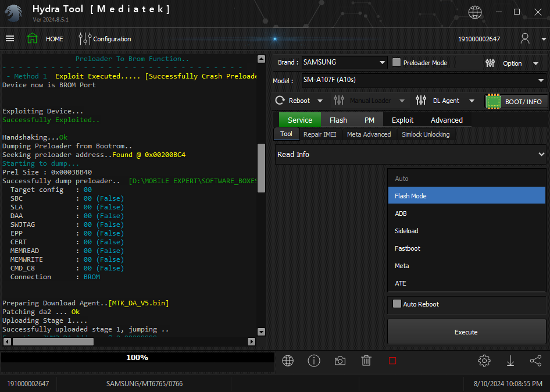Select Auto in the mode list
Image resolution: width=550 pixels, height=392 pixels.
tap(466, 179)
